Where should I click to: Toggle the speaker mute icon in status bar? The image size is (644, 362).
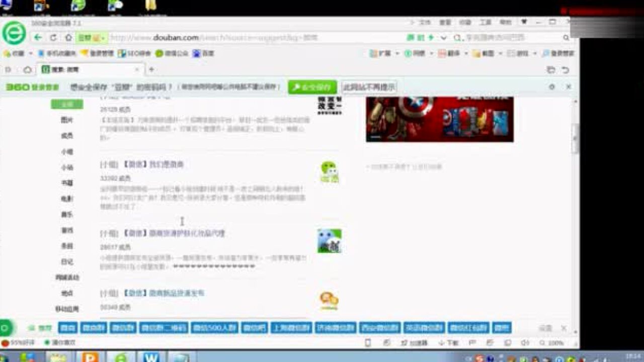pos(525,343)
